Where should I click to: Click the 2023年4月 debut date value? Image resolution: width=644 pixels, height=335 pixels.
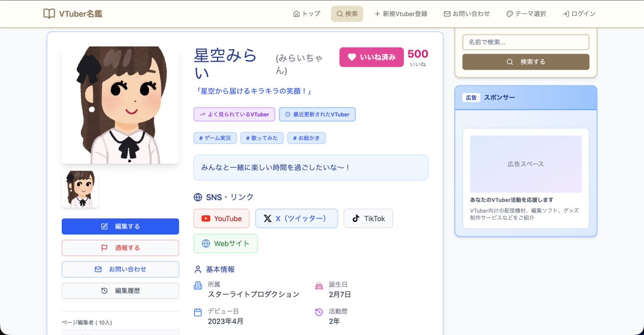tap(225, 321)
